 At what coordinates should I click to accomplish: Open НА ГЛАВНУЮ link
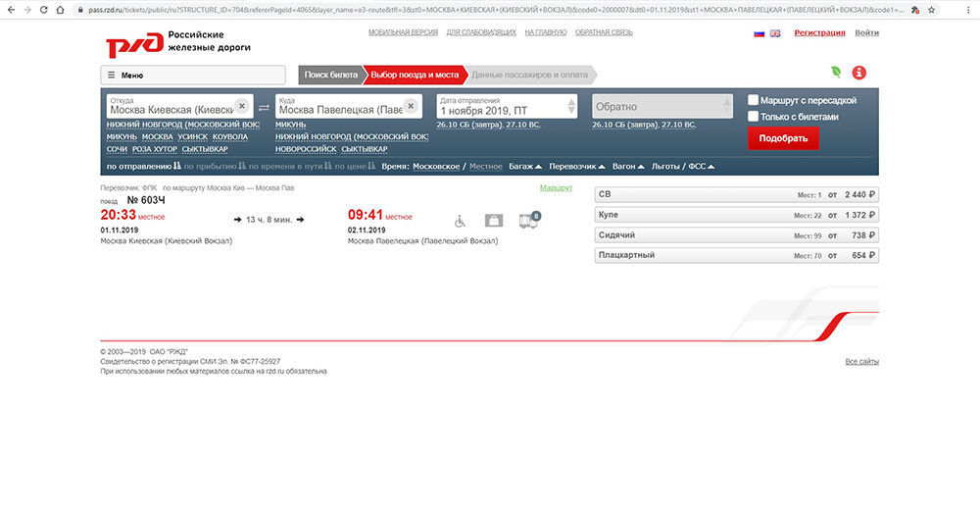[546, 32]
